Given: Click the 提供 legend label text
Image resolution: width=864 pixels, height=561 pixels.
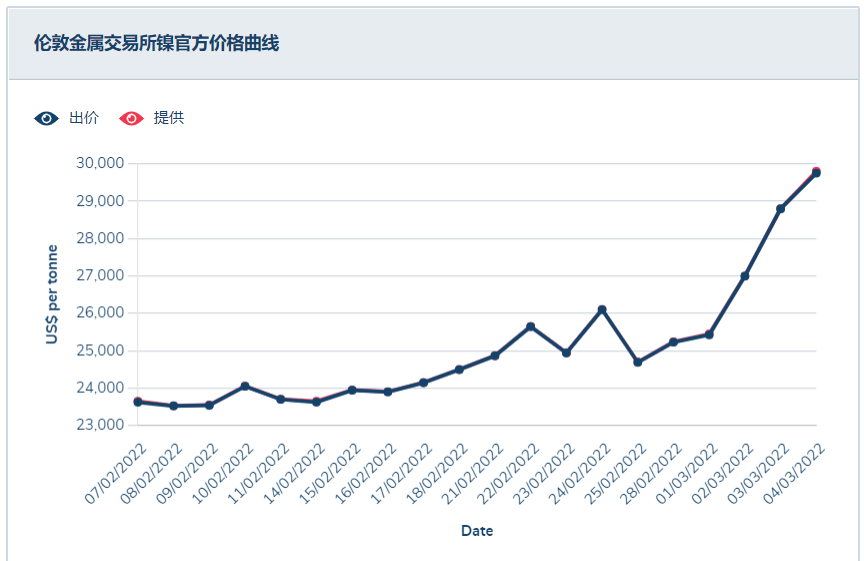Looking at the screenshot, I should (x=169, y=118).
